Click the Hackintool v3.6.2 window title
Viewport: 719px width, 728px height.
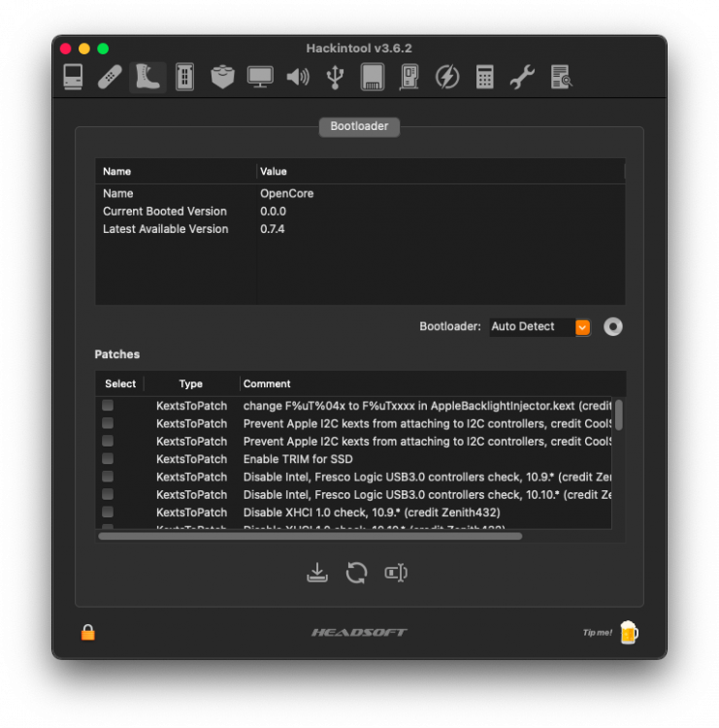point(359,49)
